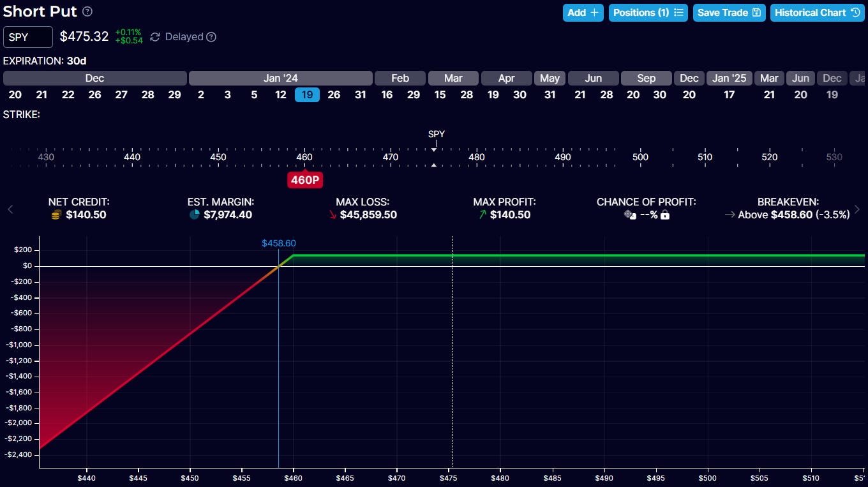Click the Above $458.60 (-3.5%) breakeven text
868x487 pixels.
pos(794,215)
